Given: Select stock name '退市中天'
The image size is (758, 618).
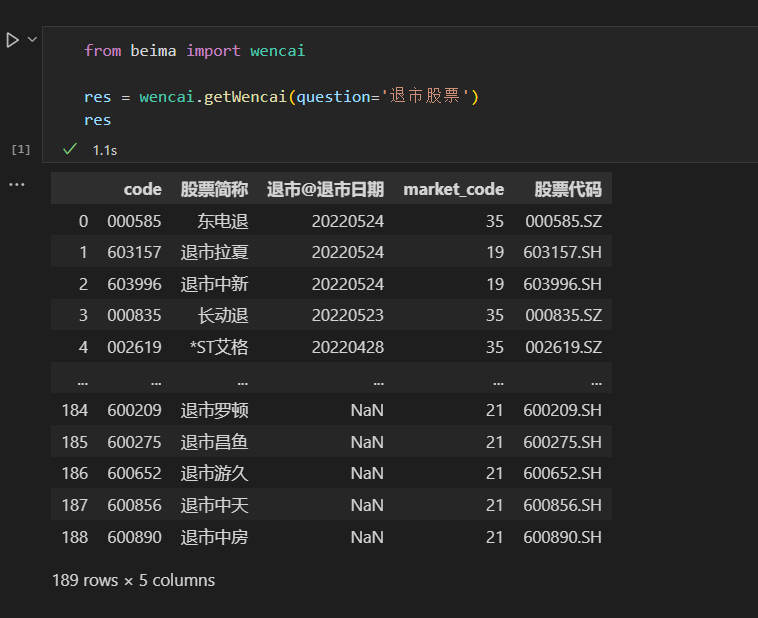Looking at the screenshot, I should pos(214,505).
